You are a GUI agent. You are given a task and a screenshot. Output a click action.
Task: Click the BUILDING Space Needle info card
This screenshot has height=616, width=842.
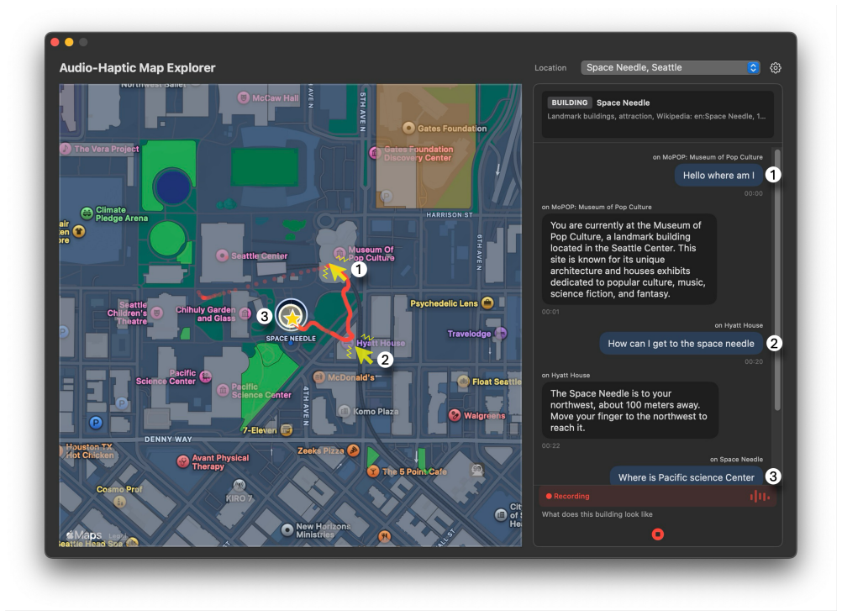pyautogui.click(x=657, y=113)
